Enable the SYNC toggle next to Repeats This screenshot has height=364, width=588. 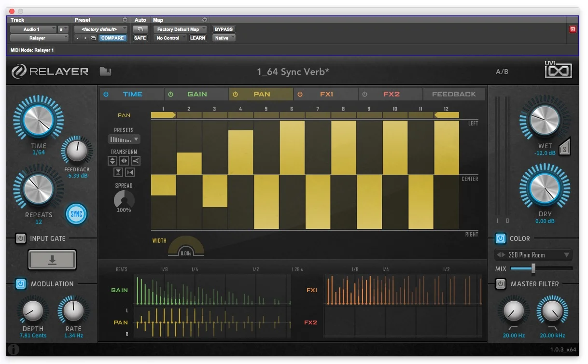tap(76, 214)
